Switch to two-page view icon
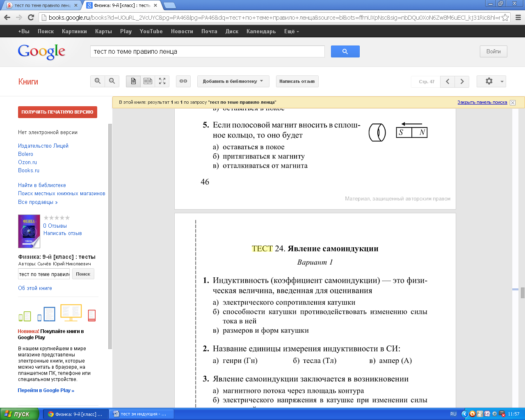Image resolution: width=525 pixels, height=420 pixels. (x=148, y=81)
